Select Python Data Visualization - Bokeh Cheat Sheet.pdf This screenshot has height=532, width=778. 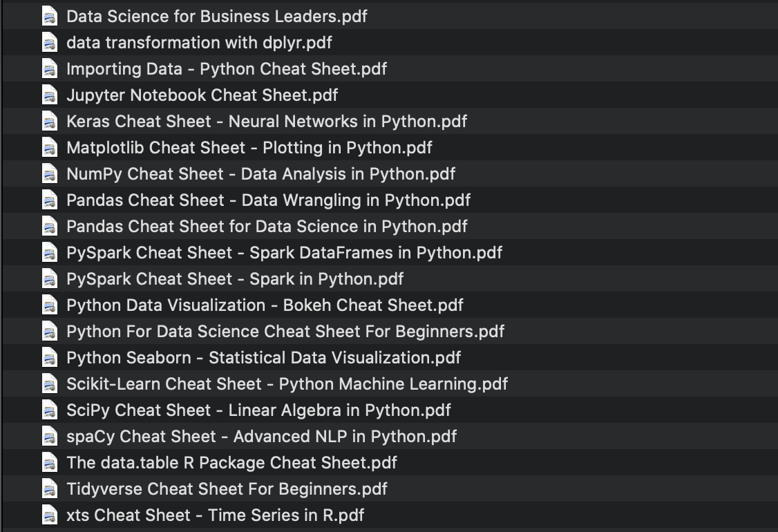point(265,305)
